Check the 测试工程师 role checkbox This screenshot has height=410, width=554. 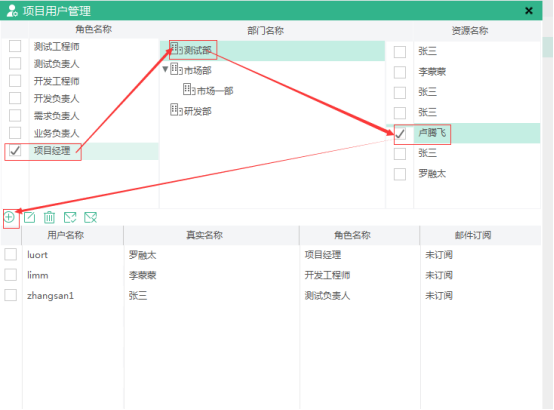(x=15, y=46)
